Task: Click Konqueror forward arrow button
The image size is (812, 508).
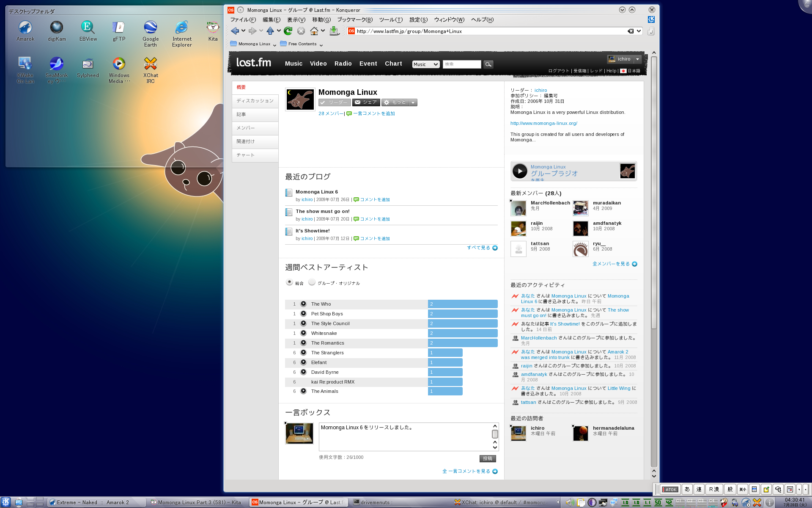Action: [252, 30]
